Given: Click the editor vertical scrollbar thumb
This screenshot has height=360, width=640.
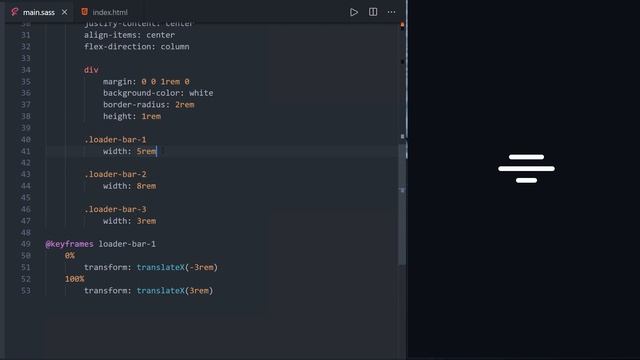Looking at the screenshot, I should [402, 204].
